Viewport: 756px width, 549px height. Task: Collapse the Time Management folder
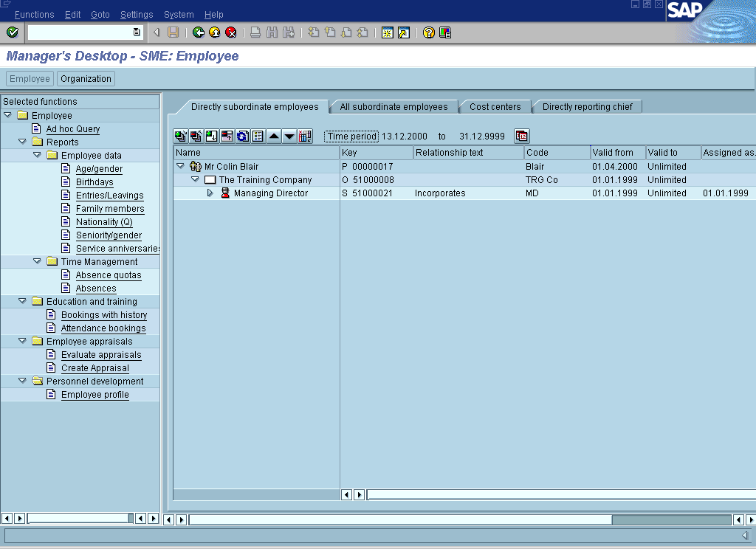(x=37, y=261)
